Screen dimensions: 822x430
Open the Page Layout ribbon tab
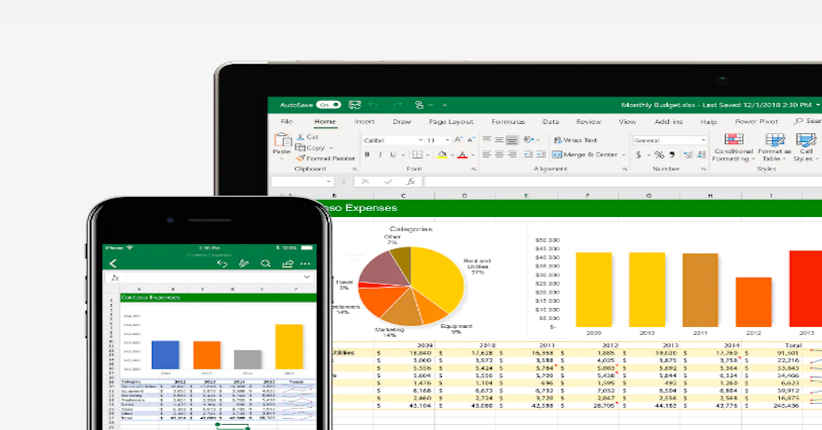coord(450,121)
